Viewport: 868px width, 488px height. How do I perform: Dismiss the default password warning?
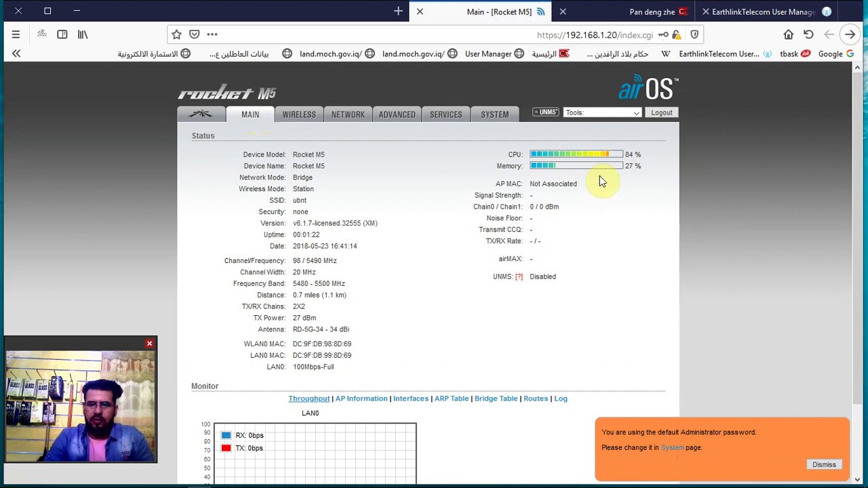click(824, 464)
